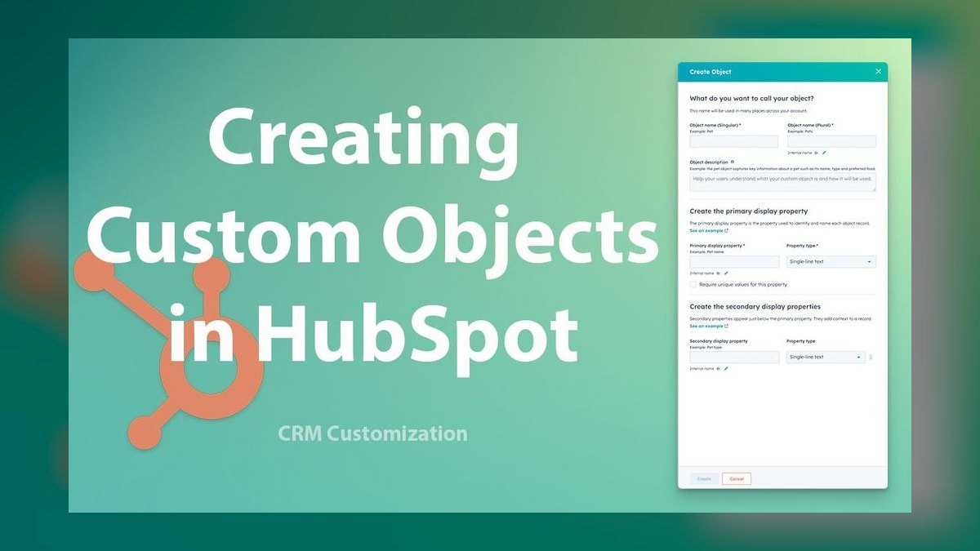Edit internal name under Object name (Plural)

click(824, 153)
